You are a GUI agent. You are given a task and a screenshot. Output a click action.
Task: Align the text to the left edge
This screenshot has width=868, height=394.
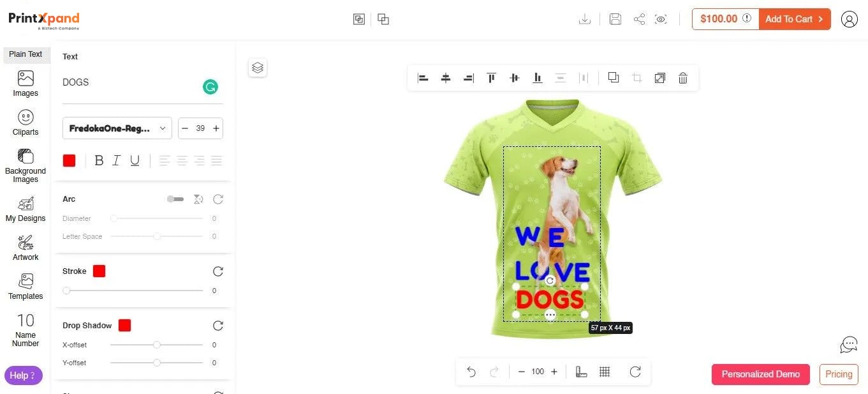(423, 77)
